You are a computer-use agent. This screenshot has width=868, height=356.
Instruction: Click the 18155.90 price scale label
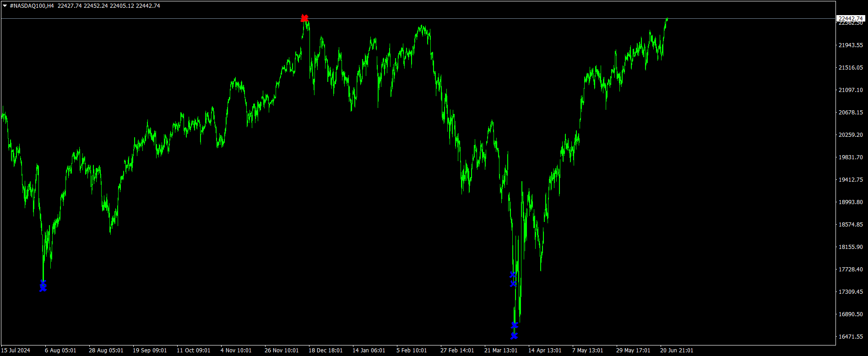[850, 247]
